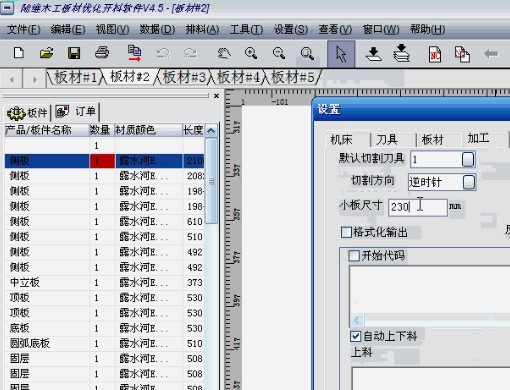The height and width of the screenshot is (390, 510).
Task: Click the gray left arrow toolbar icon
Action: [491, 53]
